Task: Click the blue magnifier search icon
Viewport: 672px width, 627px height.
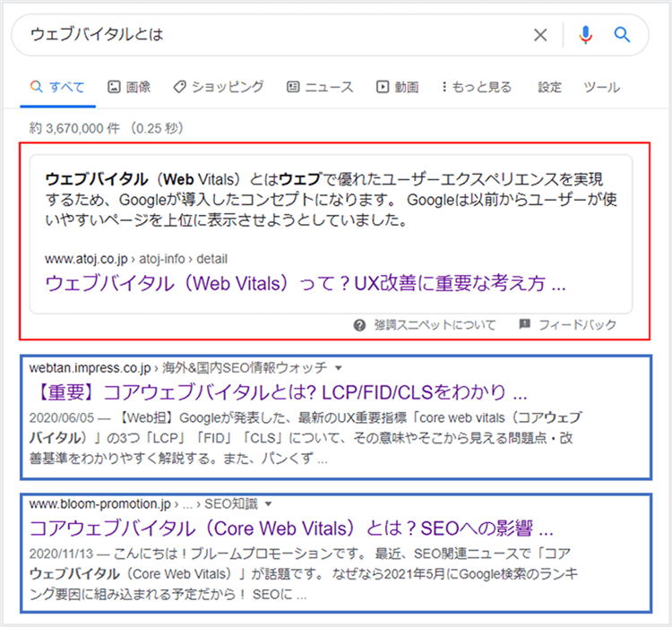Action: point(622,34)
